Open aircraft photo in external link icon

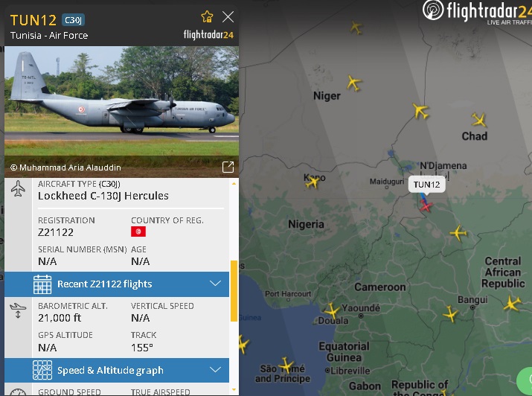point(228,167)
